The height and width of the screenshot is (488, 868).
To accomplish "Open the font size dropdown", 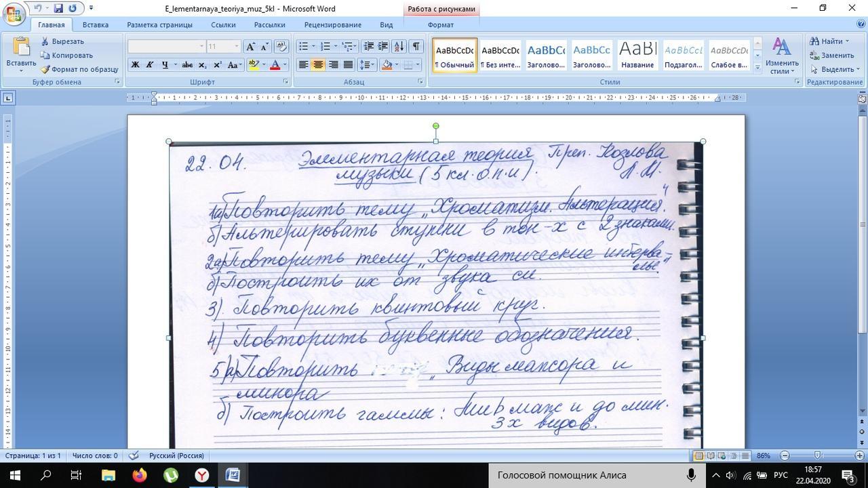I will coord(237,46).
